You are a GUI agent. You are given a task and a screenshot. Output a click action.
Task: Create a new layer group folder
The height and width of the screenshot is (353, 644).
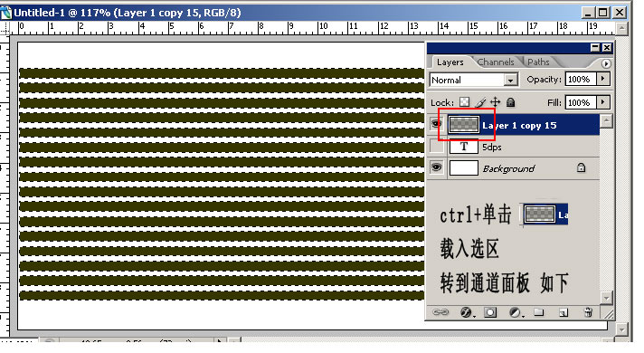point(538,312)
